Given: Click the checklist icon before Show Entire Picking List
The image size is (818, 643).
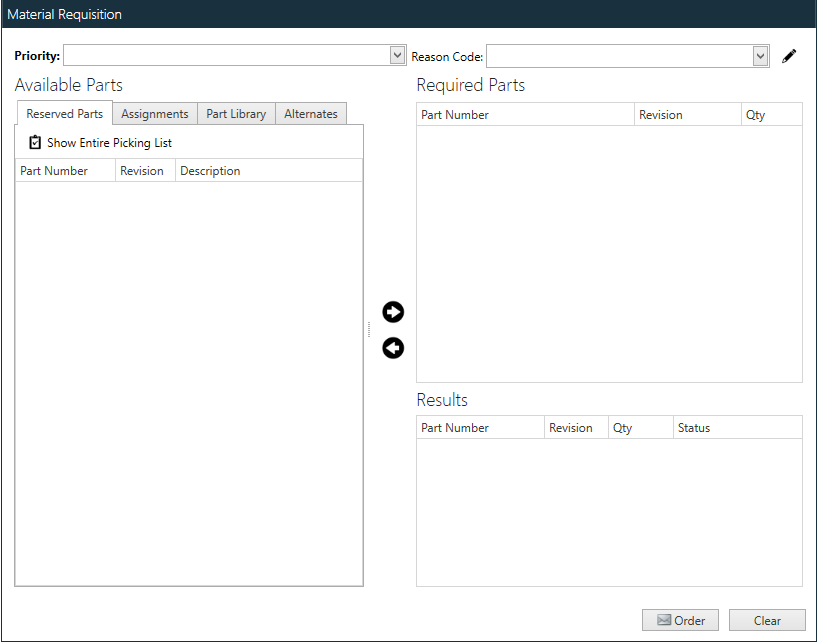Looking at the screenshot, I should (35, 142).
